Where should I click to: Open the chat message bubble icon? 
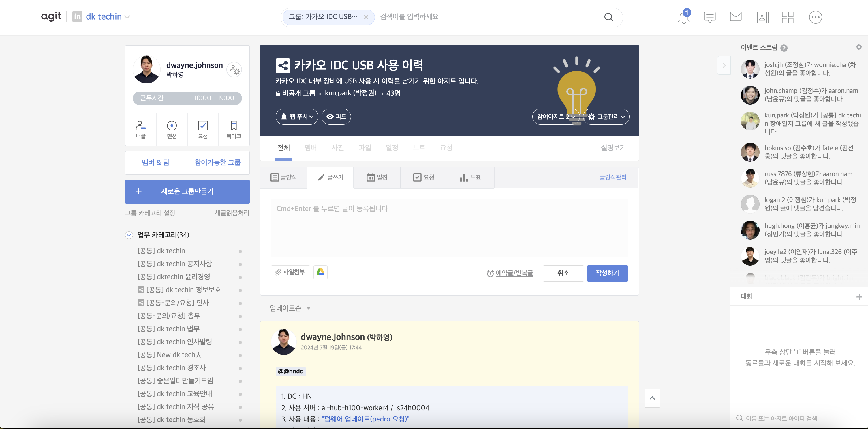pyautogui.click(x=710, y=17)
